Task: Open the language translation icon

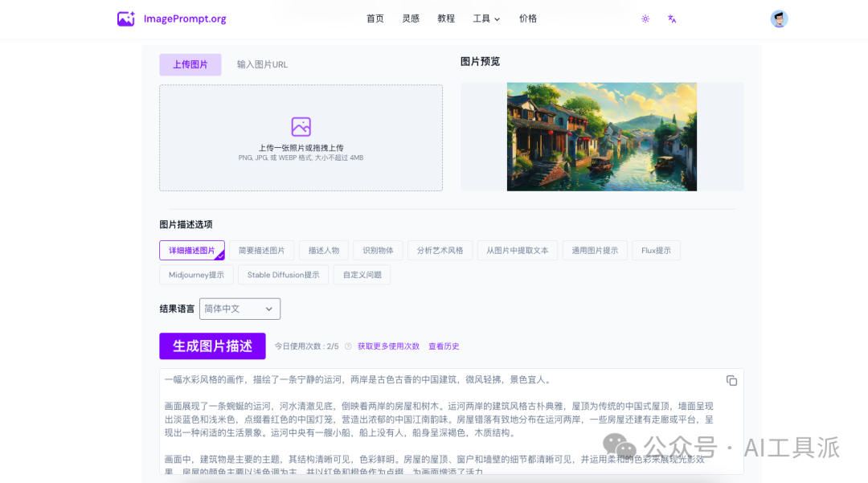Action: pyautogui.click(x=672, y=18)
